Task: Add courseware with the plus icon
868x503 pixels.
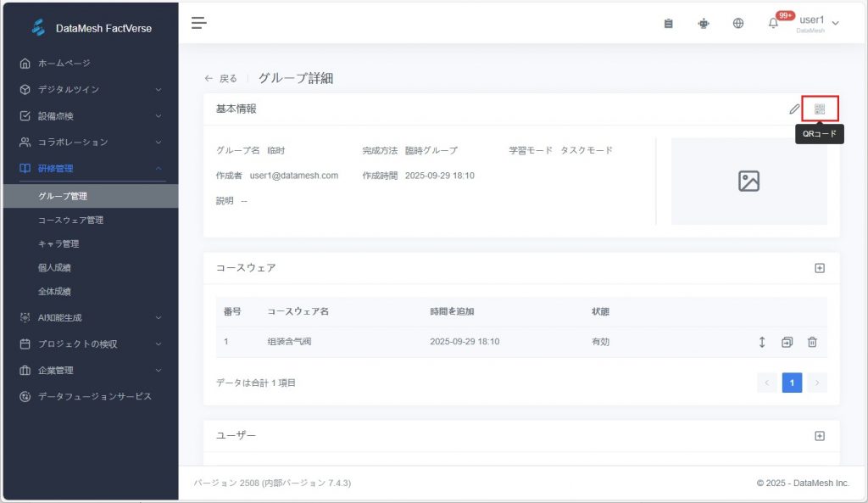Action: pyautogui.click(x=820, y=268)
